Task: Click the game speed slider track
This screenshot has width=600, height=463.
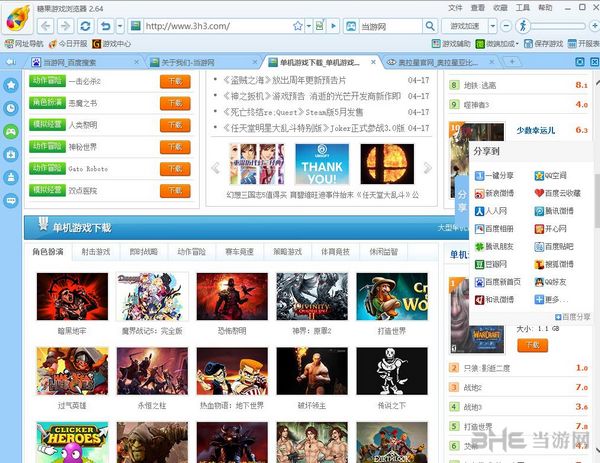Action: coord(558,26)
